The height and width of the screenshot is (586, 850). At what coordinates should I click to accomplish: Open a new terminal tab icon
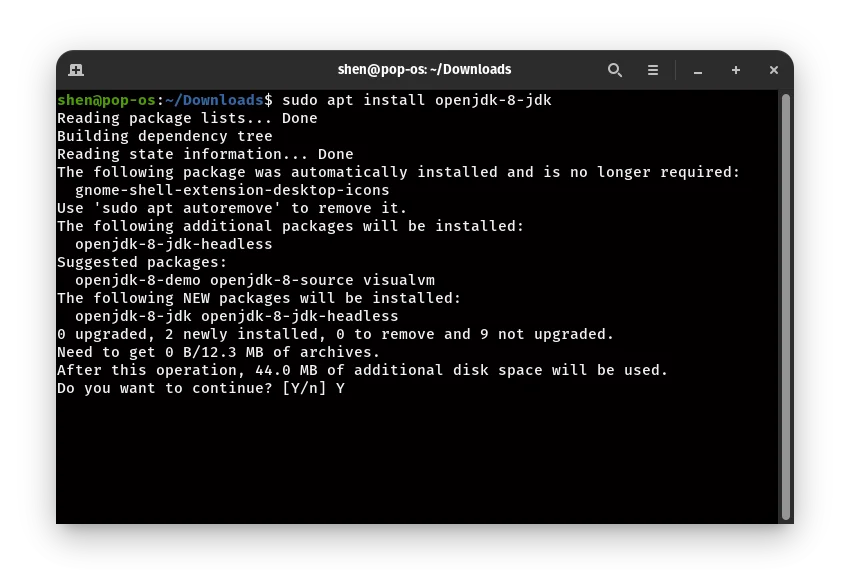[76, 70]
